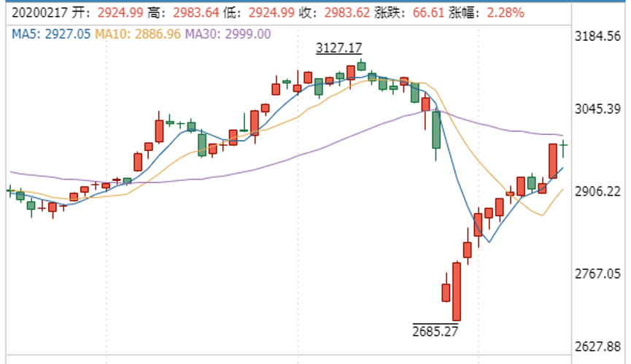Select the first candlestick at far left

[9, 190]
